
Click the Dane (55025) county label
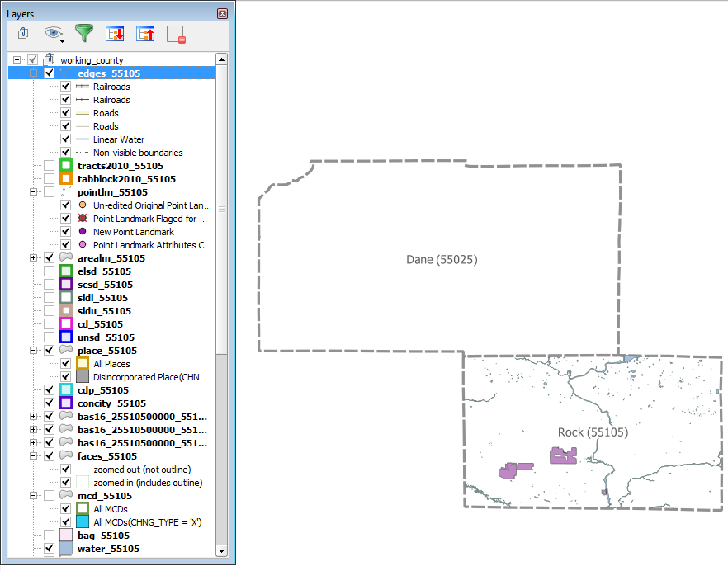click(442, 260)
